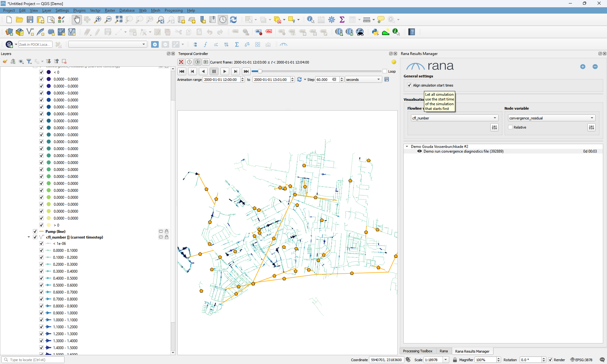607x364 pixels.
Task: Select the Pan Map hand tool
Action: pyautogui.click(x=77, y=20)
